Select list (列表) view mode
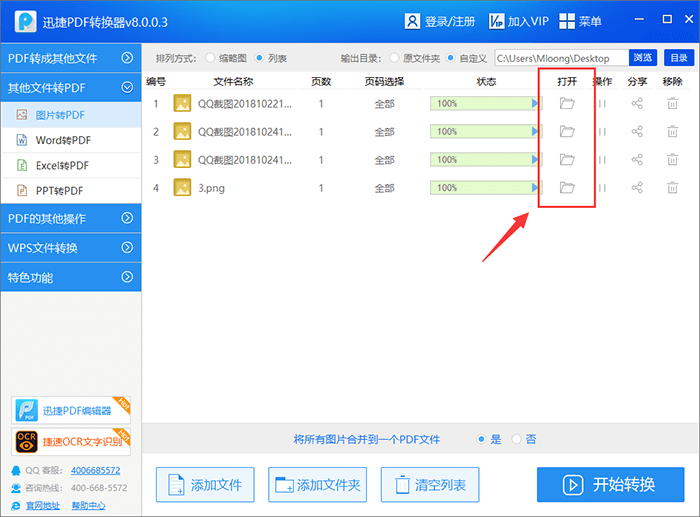 pyautogui.click(x=259, y=58)
